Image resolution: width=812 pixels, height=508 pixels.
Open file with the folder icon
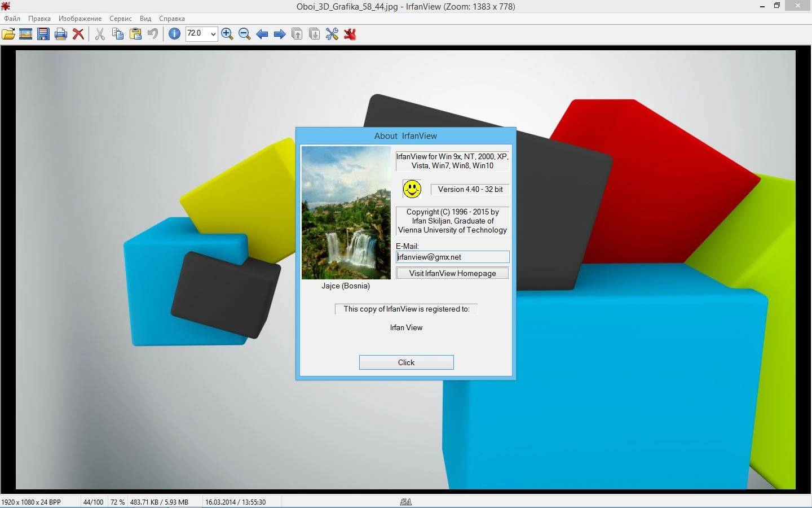(x=8, y=34)
